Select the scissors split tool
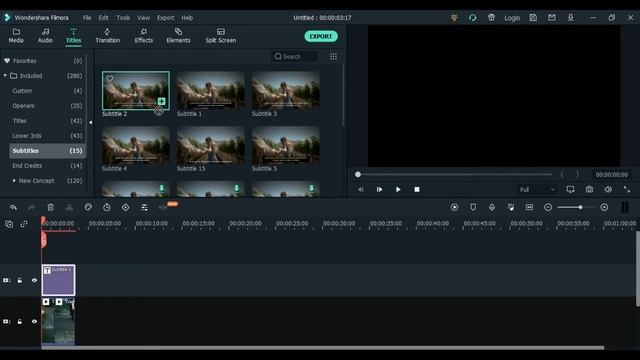 (69, 207)
